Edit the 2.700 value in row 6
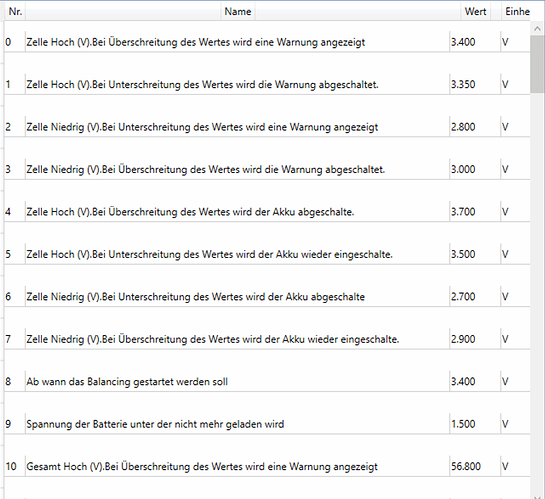Screen dimensions: 545x499 [x=475, y=296]
